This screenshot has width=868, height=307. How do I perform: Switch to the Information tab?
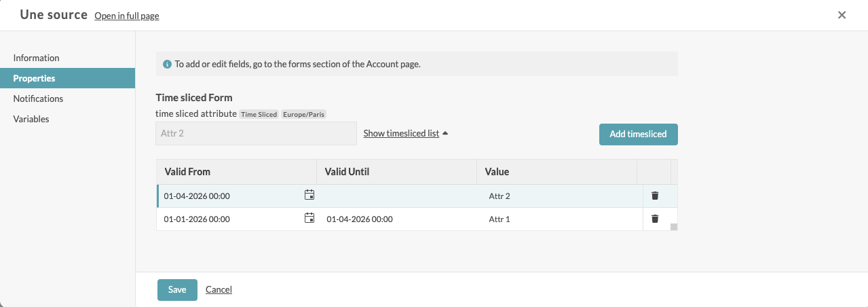click(37, 58)
